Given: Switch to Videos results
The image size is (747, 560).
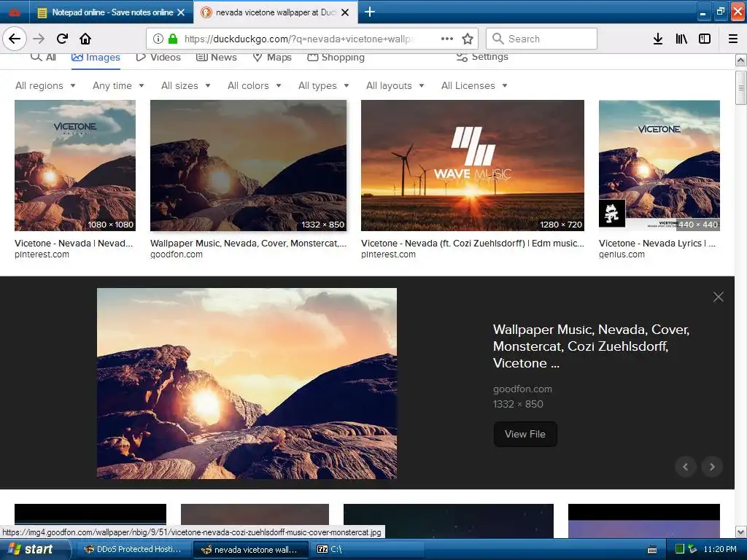Looking at the screenshot, I should coord(158,57).
